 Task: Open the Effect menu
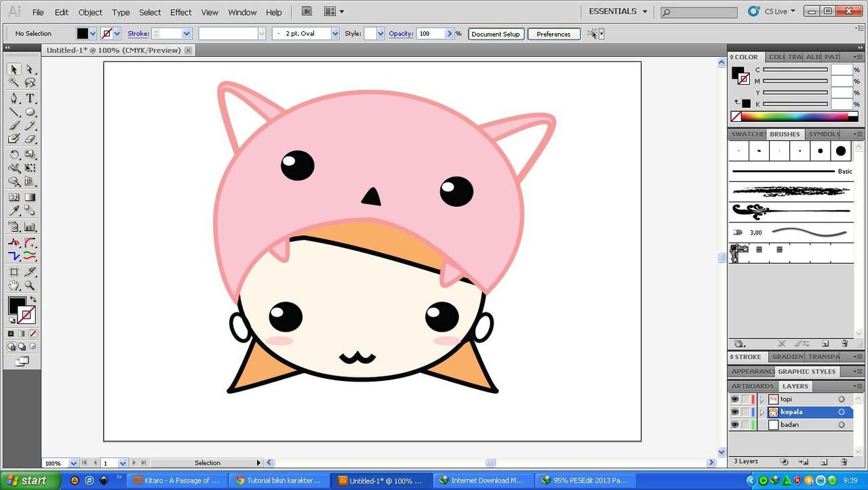click(x=181, y=12)
